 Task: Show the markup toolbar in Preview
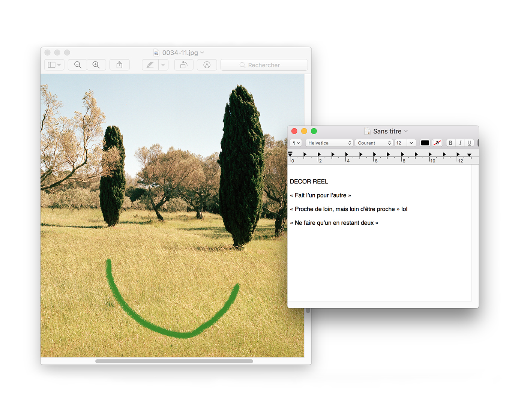click(207, 65)
